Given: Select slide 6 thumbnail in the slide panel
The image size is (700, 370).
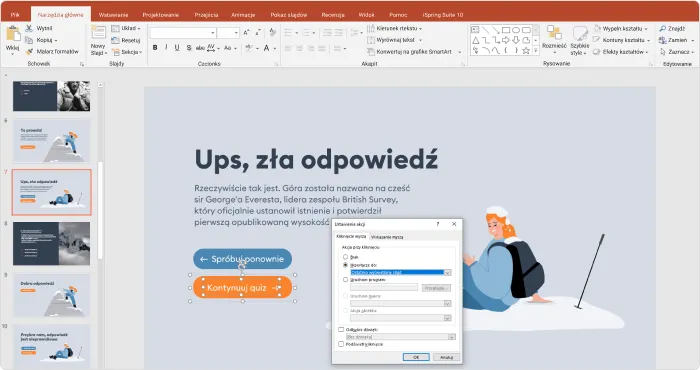Looking at the screenshot, I should click(51, 141).
